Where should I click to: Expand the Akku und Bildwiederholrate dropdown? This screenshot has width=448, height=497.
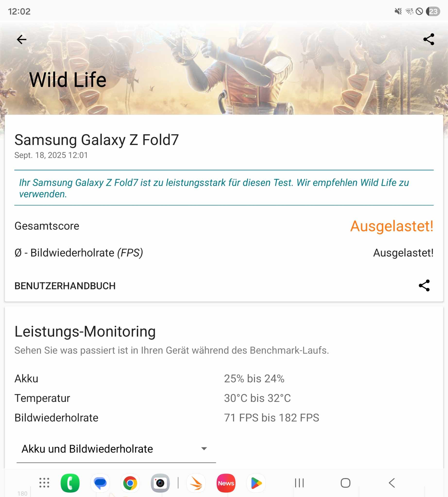coord(116,449)
